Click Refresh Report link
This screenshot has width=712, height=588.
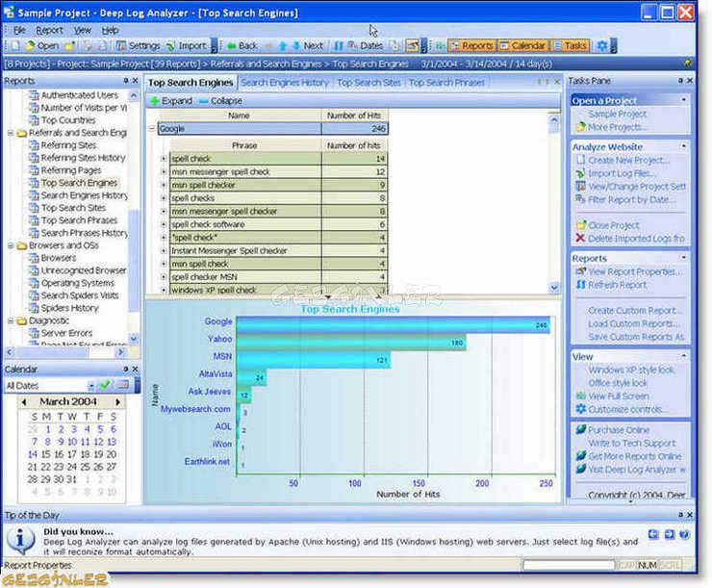click(x=617, y=285)
